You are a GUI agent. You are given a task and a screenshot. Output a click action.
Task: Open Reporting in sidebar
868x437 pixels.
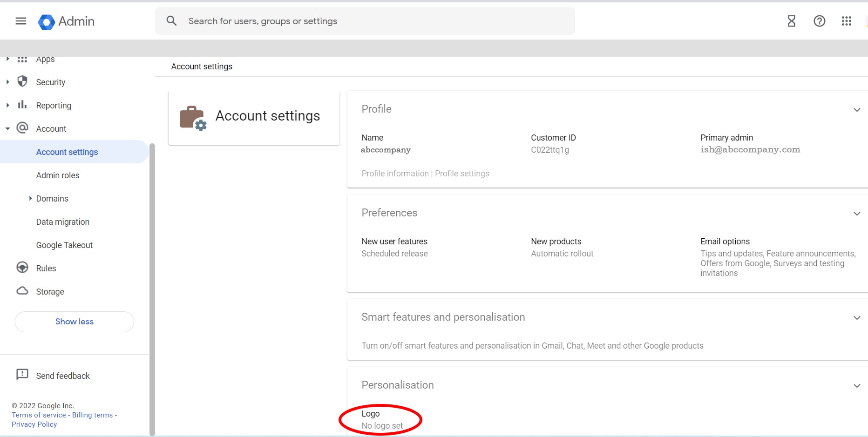coord(54,106)
